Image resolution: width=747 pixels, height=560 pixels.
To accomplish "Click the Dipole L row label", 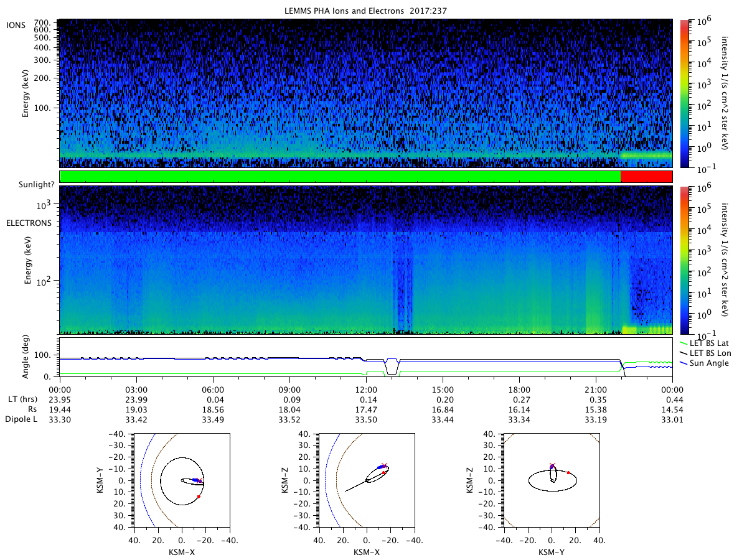I will click(22, 421).
